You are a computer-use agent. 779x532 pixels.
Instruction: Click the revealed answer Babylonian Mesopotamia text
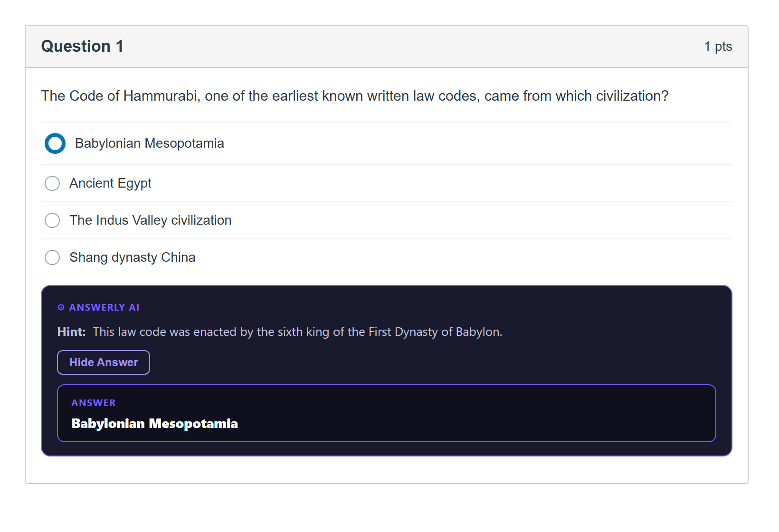click(155, 423)
